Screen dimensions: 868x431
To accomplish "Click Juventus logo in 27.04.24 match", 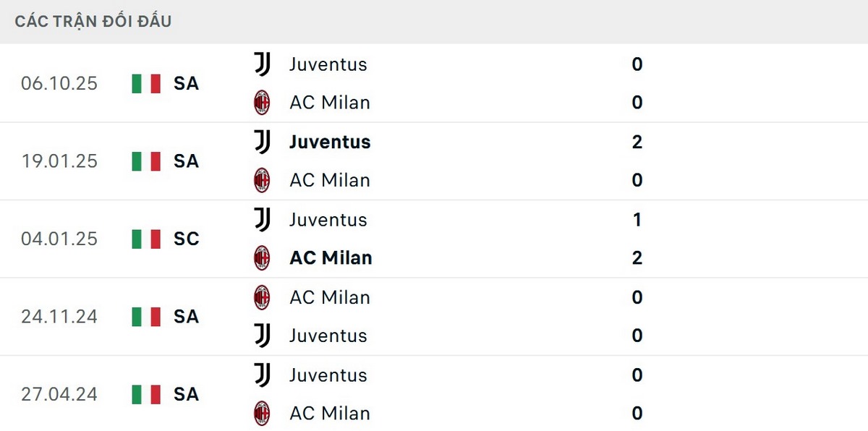I will [262, 375].
